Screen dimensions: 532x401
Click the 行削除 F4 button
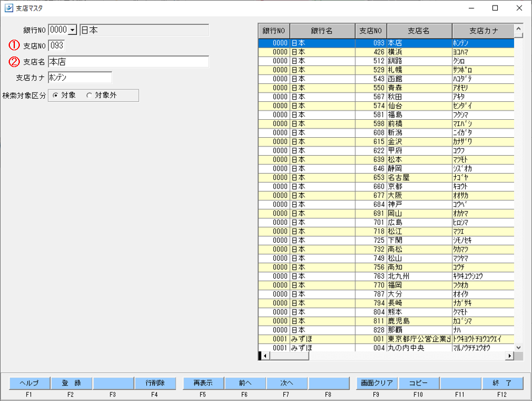pyautogui.click(x=155, y=383)
